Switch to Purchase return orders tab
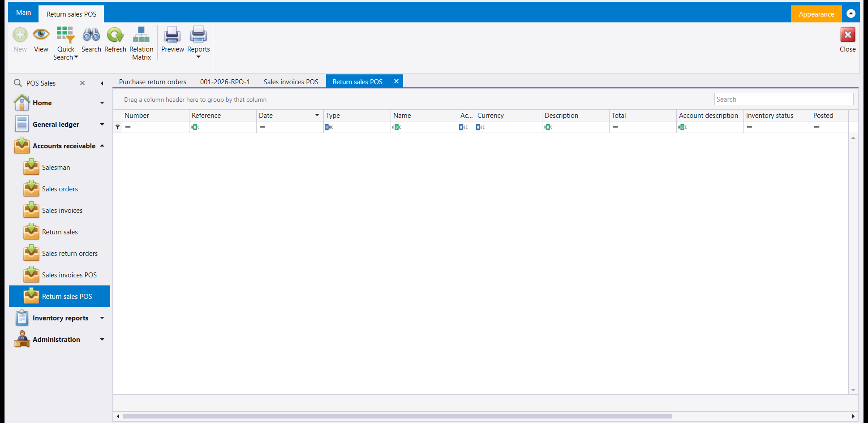 pyautogui.click(x=153, y=82)
